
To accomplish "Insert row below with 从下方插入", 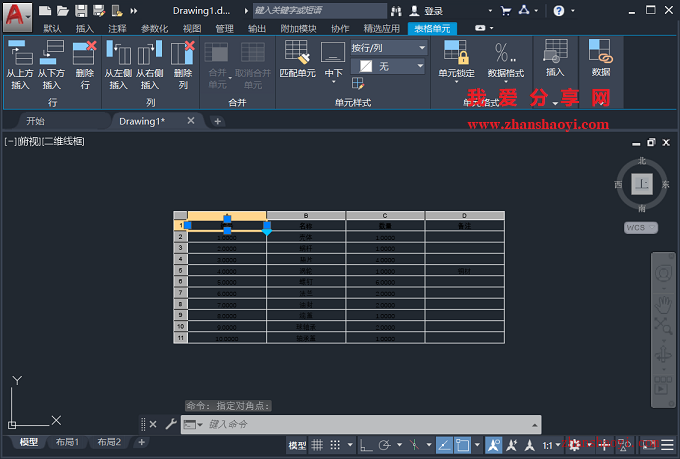I will point(51,65).
